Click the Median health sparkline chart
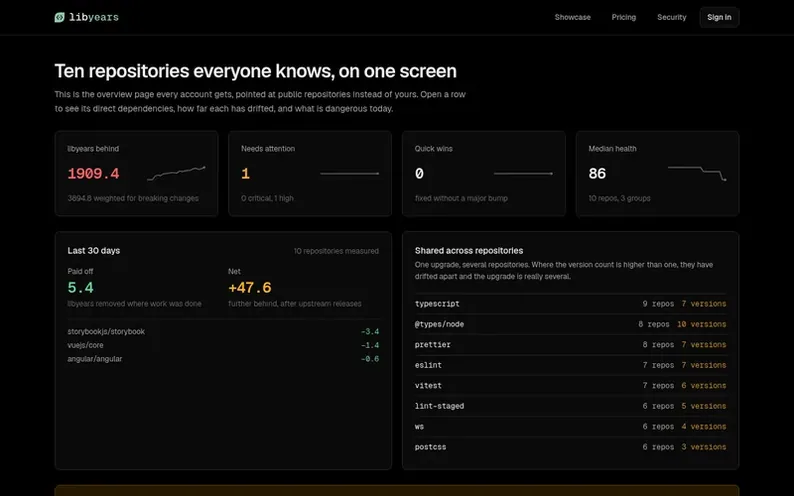The image size is (794, 496). pos(697,173)
